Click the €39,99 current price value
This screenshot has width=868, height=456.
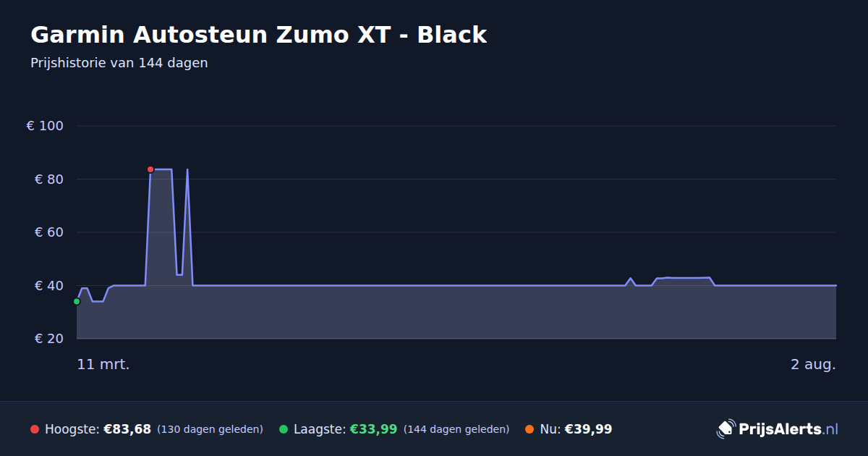(x=588, y=429)
